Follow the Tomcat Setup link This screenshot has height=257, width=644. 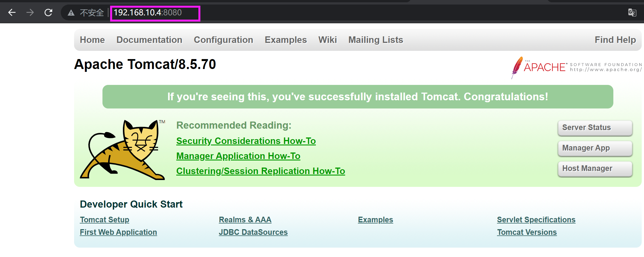[104, 220]
